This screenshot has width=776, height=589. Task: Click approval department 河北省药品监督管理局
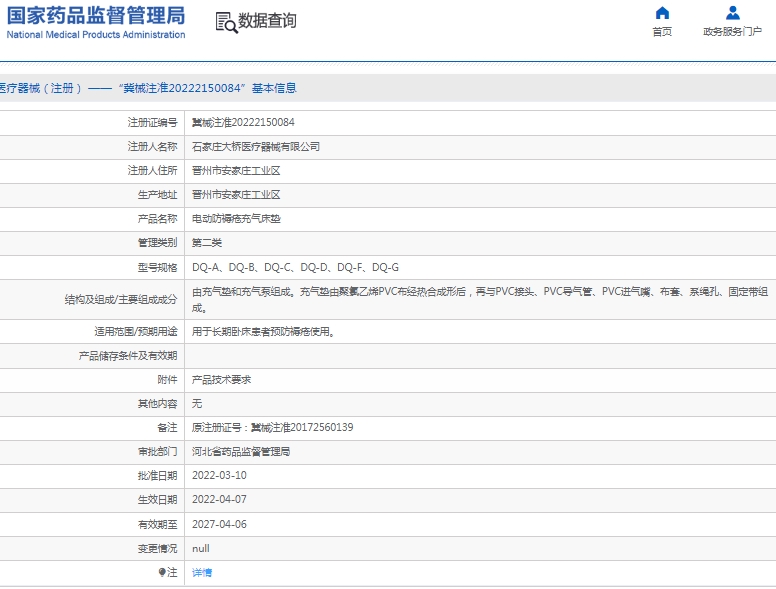click(x=241, y=451)
